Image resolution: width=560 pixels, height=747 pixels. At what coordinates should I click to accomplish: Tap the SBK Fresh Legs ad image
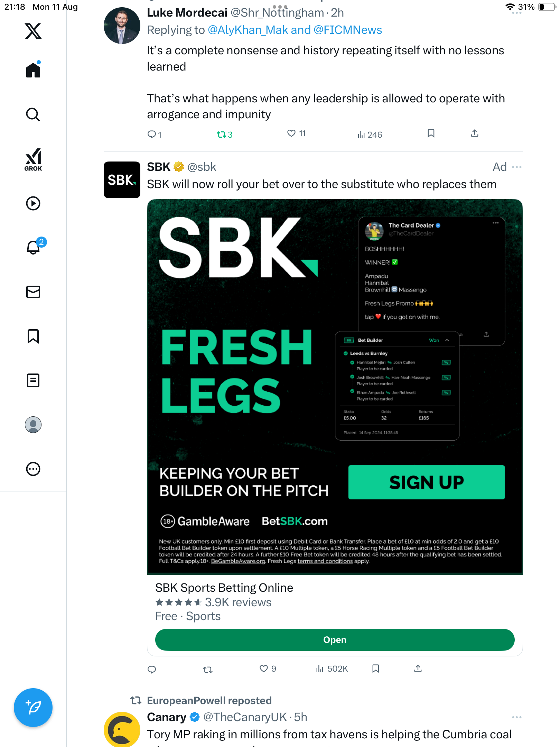tap(335, 386)
